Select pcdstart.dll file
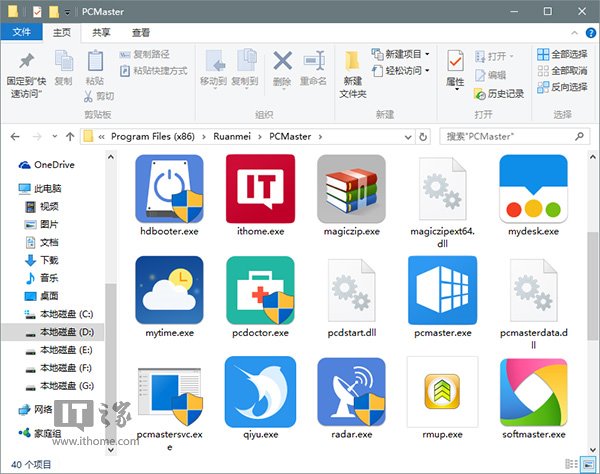The width and height of the screenshot is (600, 474). coord(351,290)
